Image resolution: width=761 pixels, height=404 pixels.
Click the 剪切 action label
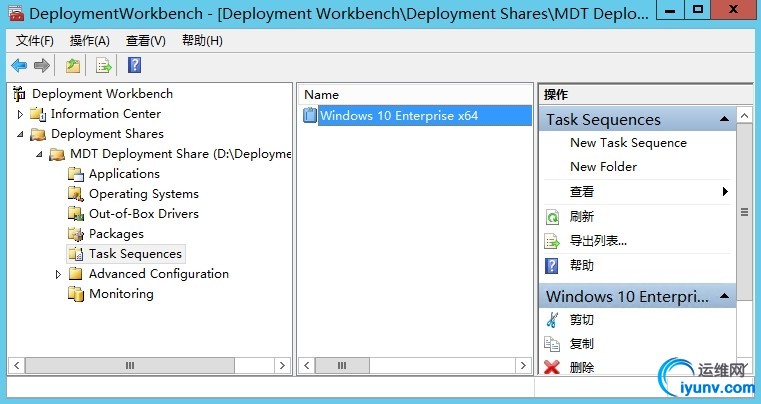tap(582, 320)
